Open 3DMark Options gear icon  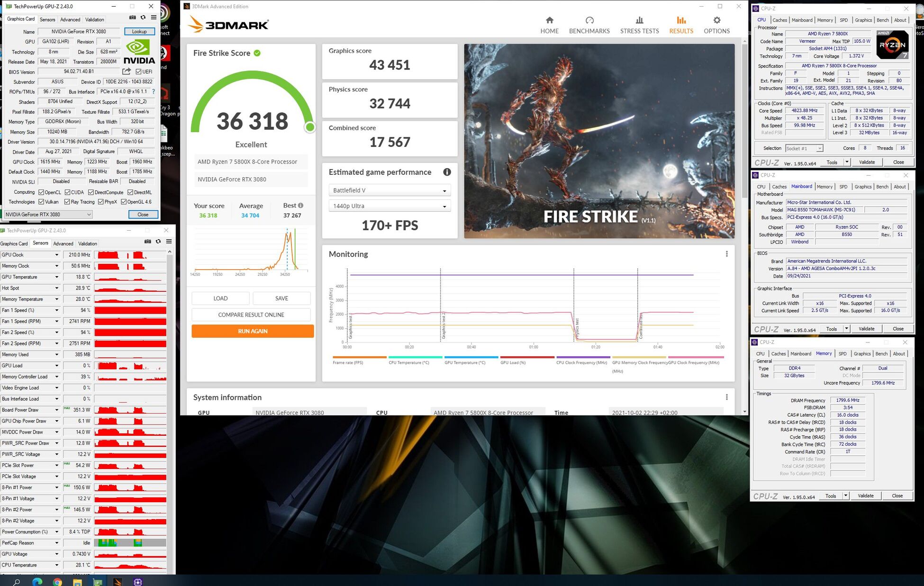coord(716,20)
